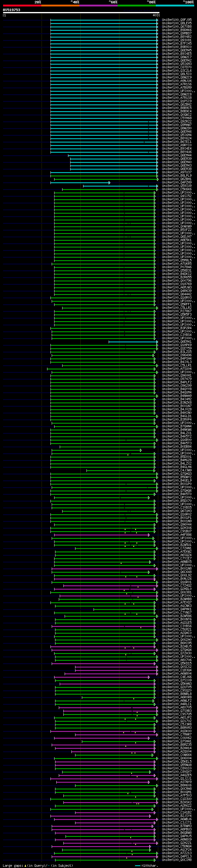This screenshot has height=868, width=197.
Task: Open the UniRef100_Q9FJ95 hit label
Action: click(x=177, y=20)
